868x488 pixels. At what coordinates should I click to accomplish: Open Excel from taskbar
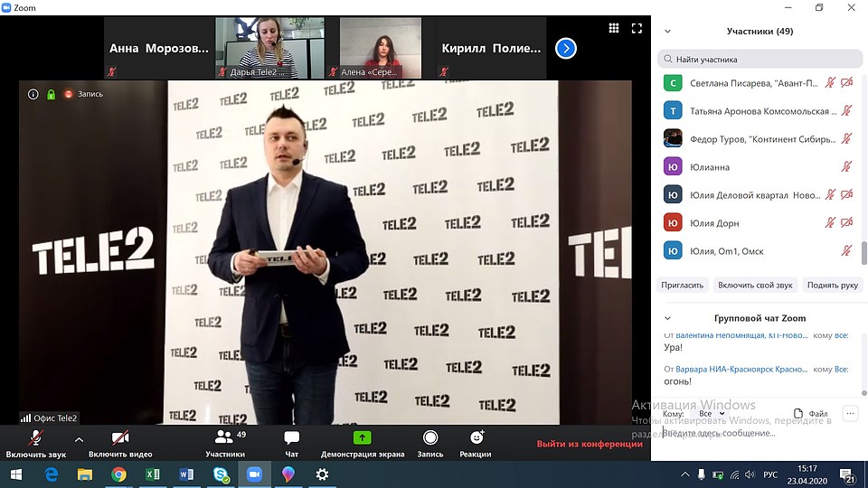coord(152,474)
